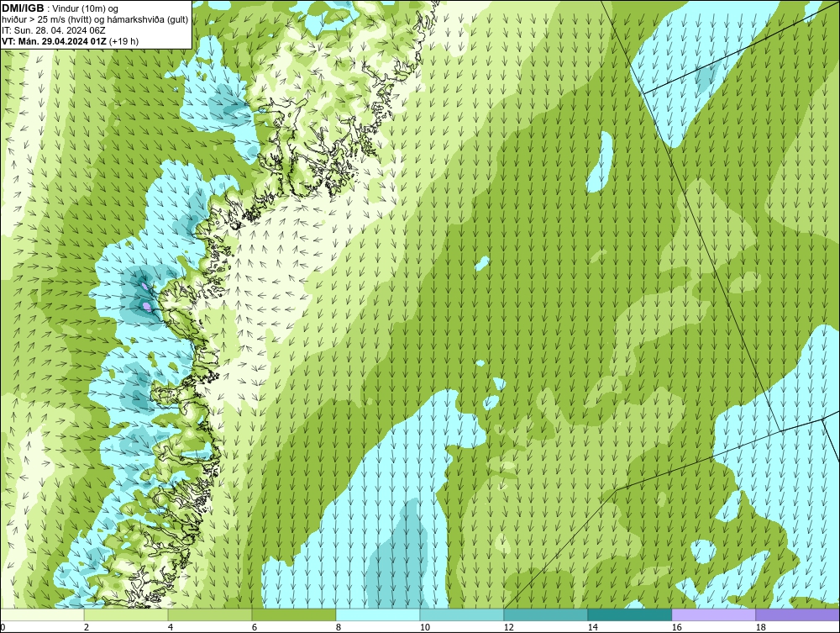The image size is (840, 633).
Task: Click the 14–16 m/s dark teal swatch
Action: (630, 615)
